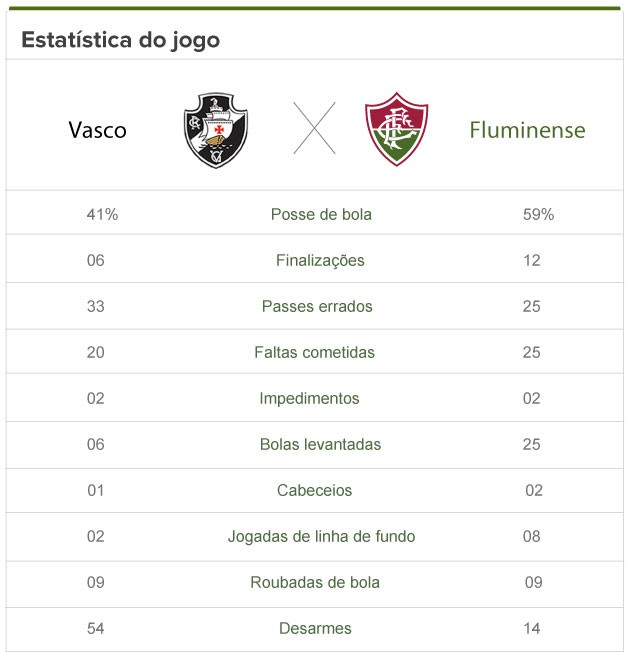Select the Impedimentos statistic label
Viewport: 629px width, 652px height.
[309, 398]
